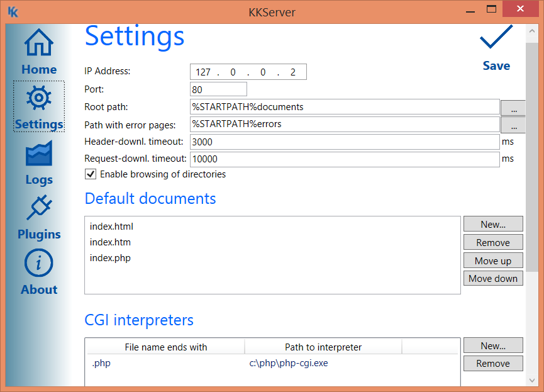Go to Logs label in sidebar
The width and height of the screenshot is (544, 392).
tap(39, 179)
